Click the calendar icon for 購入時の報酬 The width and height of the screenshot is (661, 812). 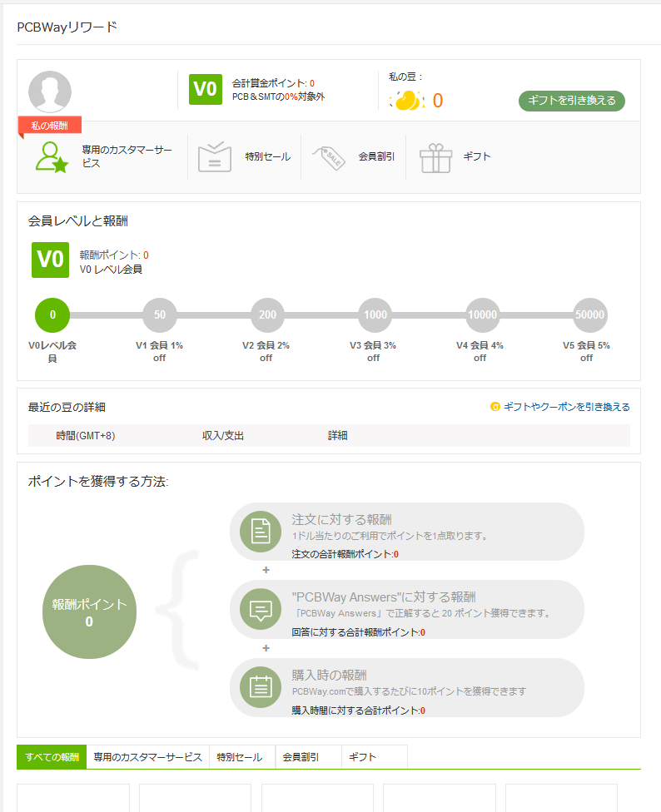pyautogui.click(x=261, y=687)
